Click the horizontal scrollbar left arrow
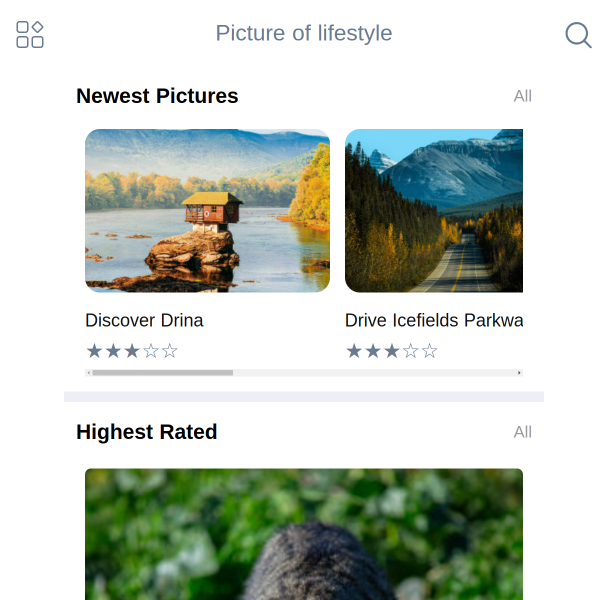Viewport: 600px width, 600px height. (x=89, y=373)
